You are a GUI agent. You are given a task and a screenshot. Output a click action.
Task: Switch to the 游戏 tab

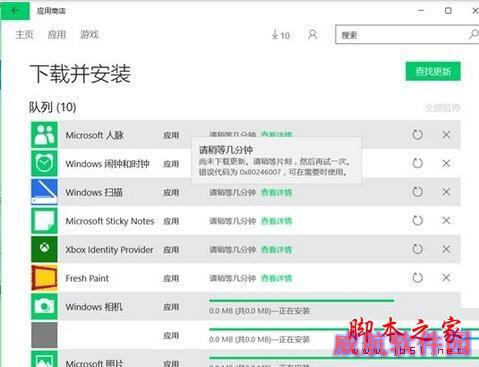89,34
